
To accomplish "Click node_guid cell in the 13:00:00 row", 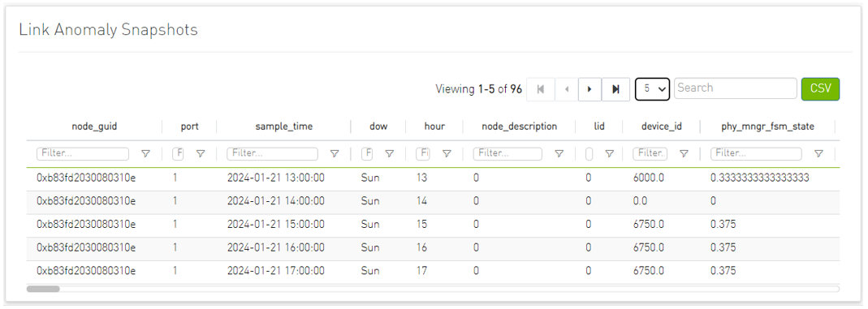I will point(86,178).
